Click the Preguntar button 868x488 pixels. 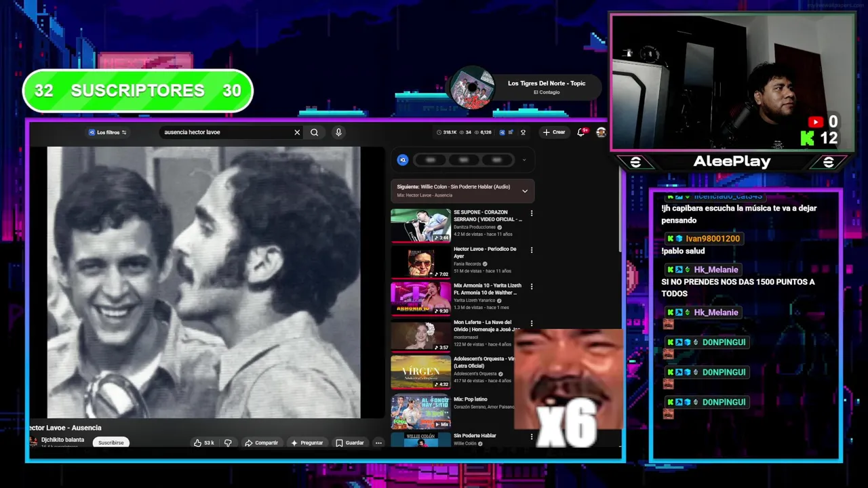click(307, 443)
